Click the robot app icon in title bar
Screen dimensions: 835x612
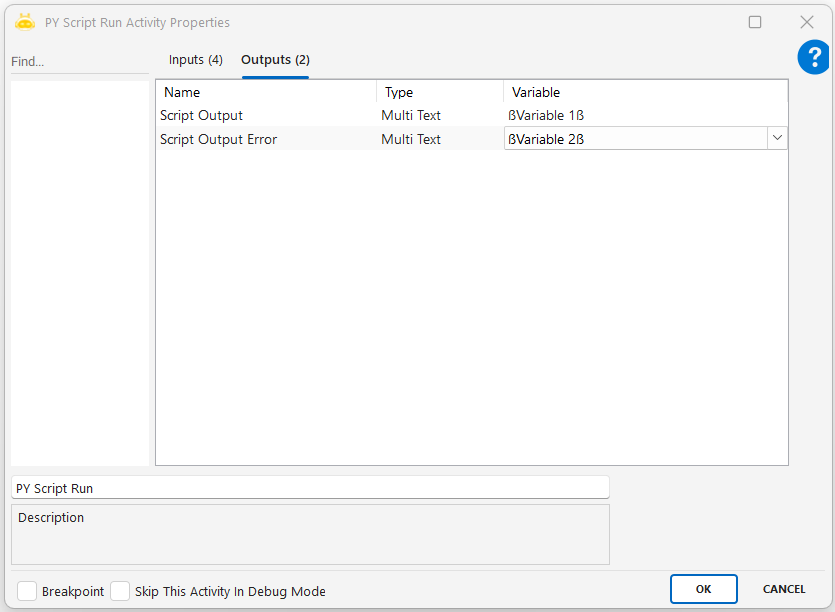[x=25, y=22]
